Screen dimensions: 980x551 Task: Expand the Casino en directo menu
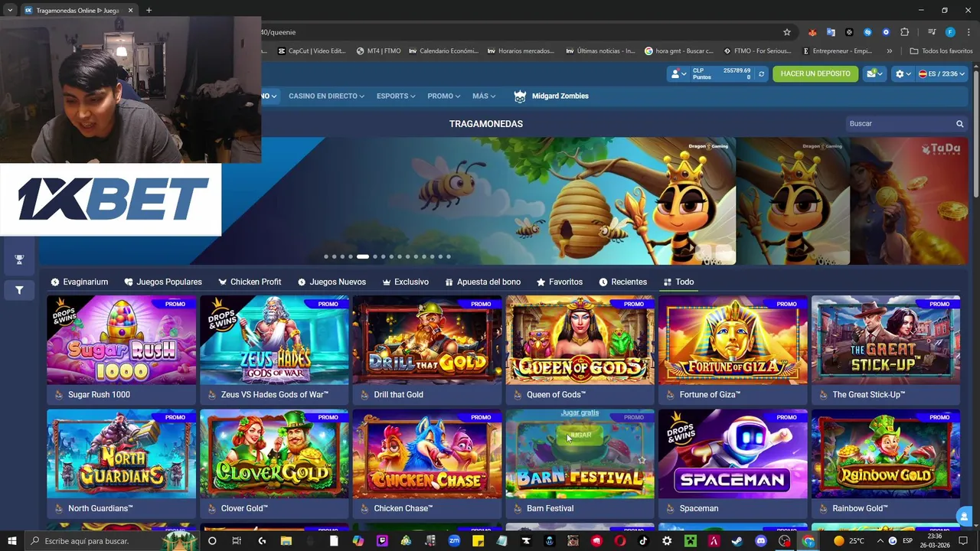(x=326, y=96)
